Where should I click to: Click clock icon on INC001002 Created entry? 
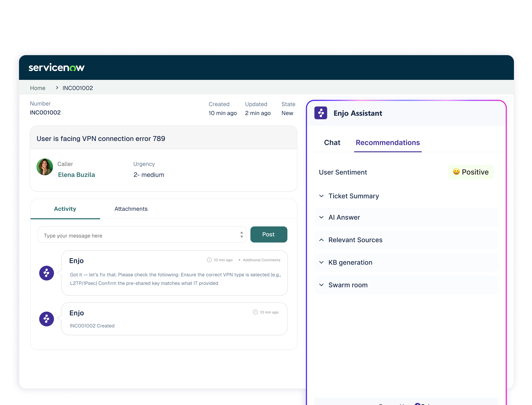[x=255, y=312]
